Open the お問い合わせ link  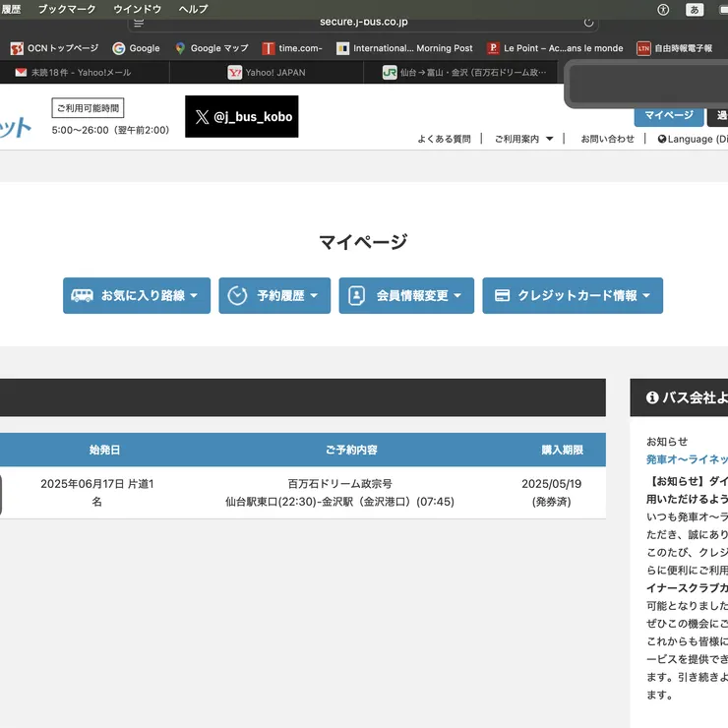tap(607, 139)
